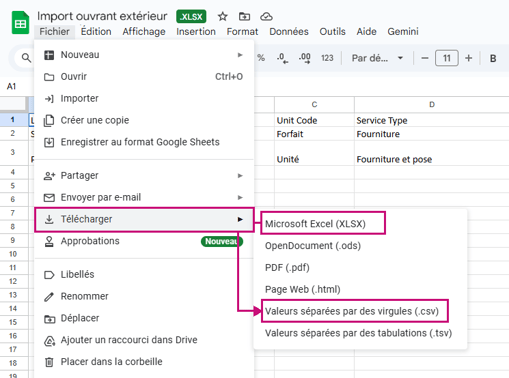This screenshot has width=509, height=378.
Task: Select row 5 header
Action: [13, 186]
